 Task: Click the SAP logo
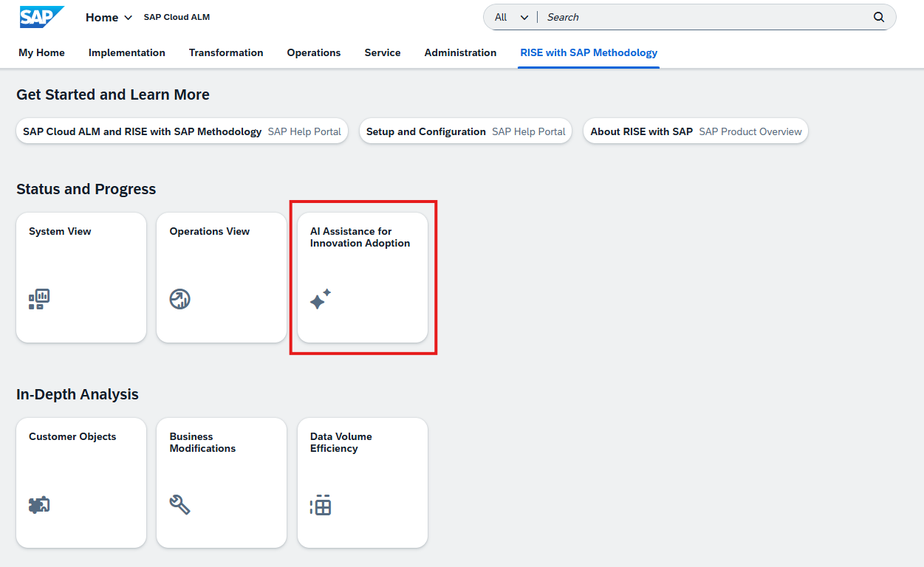click(x=41, y=17)
